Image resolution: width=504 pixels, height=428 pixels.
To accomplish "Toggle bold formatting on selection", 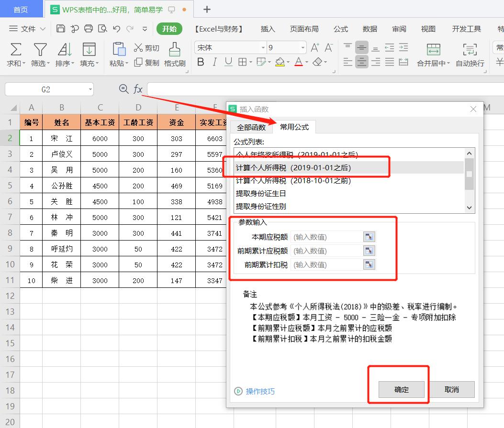I will pyautogui.click(x=200, y=62).
